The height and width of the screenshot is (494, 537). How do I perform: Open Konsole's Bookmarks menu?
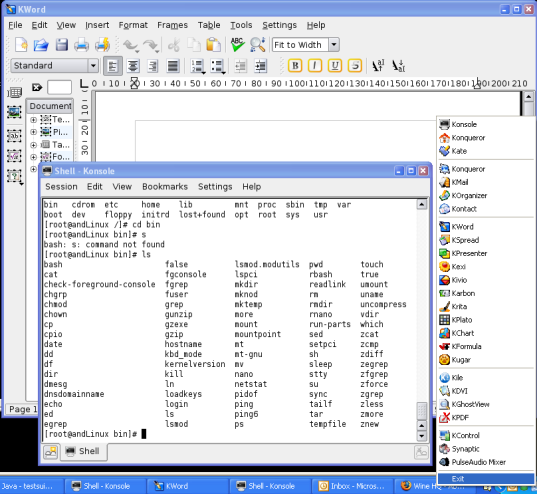tap(165, 187)
